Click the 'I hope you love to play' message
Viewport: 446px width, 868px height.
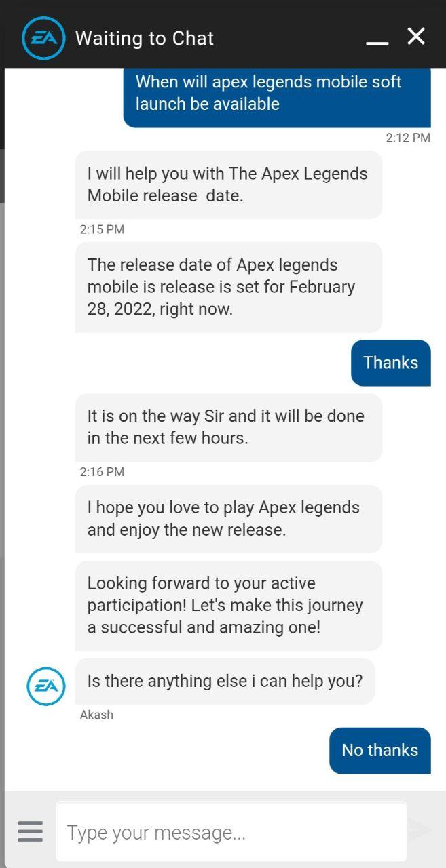tap(229, 519)
